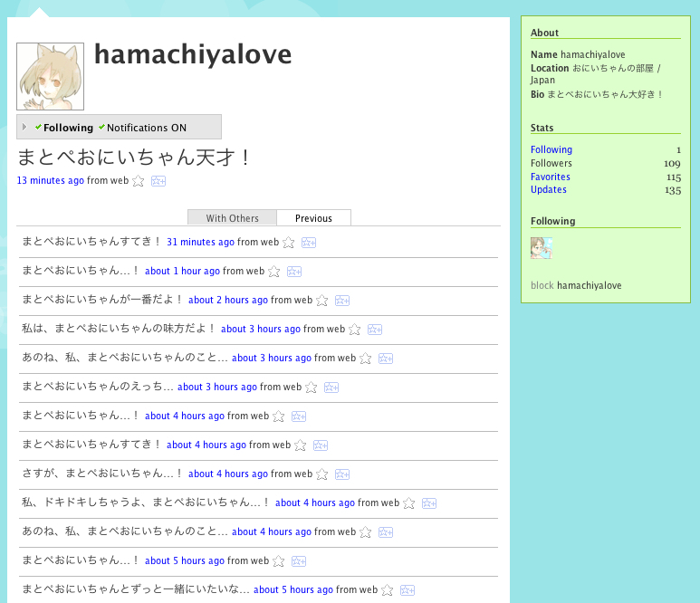Click the reply icon on the ずっと一緒にいたいな tweet
700x603 pixels.
click(408, 590)
